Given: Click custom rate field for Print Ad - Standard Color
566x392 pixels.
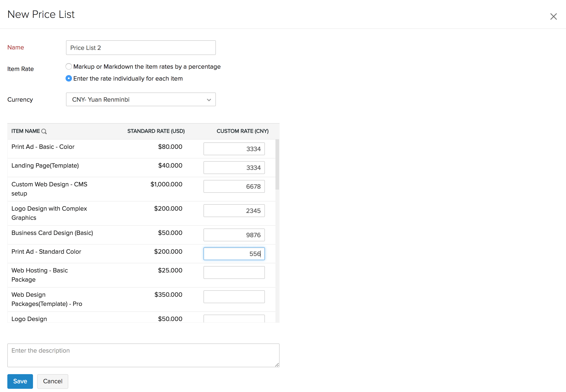Looking at the screenshot, I should 234,254.
